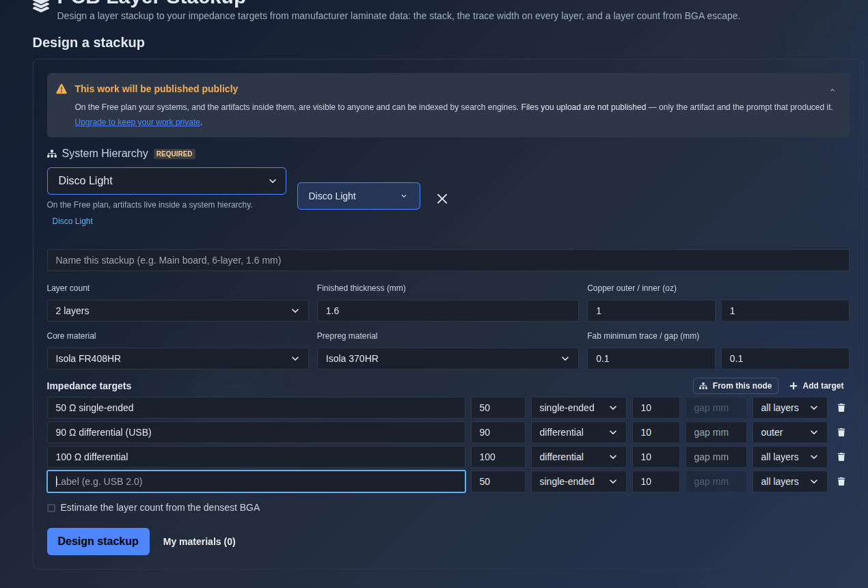This screenshot has height=588, width=868.
Task: Click the Disco Light breadcrumb link
Action: [72, 221]
